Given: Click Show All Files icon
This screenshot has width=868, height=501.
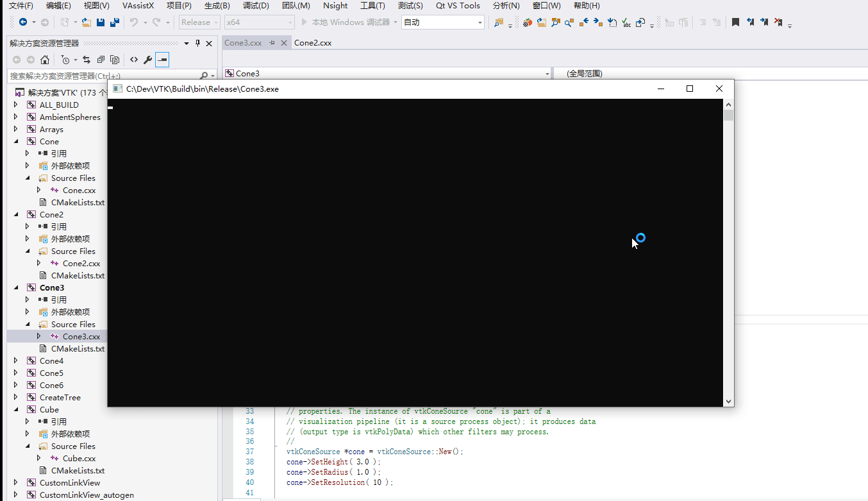Looking at the screenshot, I should tap(114, 60).
